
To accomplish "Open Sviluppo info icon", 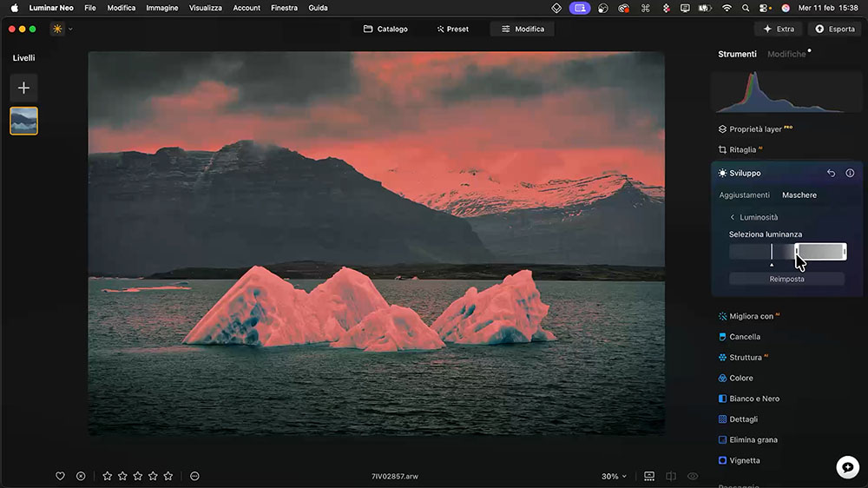I will coord(850,173).
